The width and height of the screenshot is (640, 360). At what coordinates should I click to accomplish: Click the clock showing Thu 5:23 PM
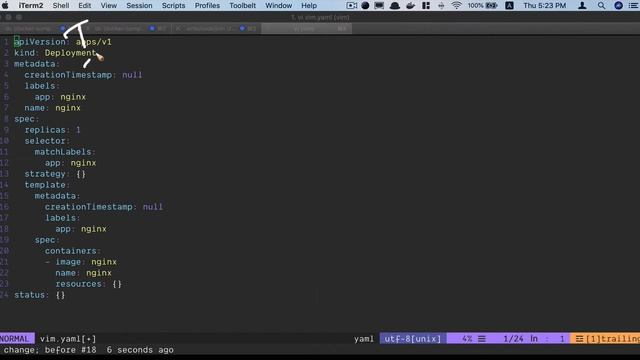(544, 5)
